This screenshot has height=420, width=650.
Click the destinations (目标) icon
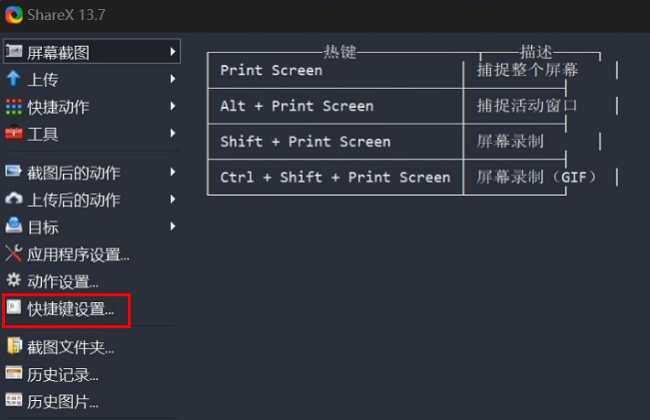[14, 226]
